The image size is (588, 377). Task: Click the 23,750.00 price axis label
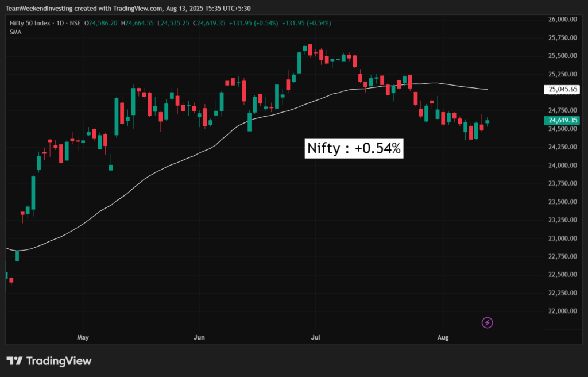(x=563, y=183)
